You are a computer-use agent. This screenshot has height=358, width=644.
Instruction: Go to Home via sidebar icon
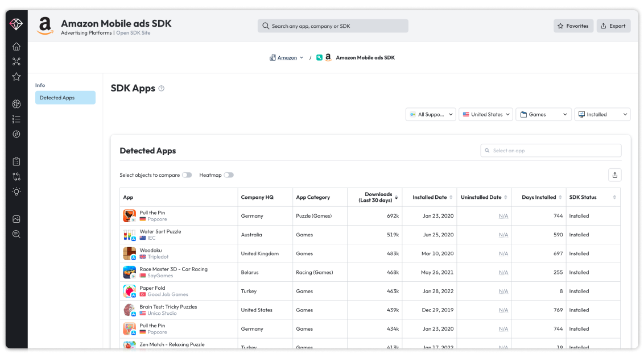coord(16,47)
